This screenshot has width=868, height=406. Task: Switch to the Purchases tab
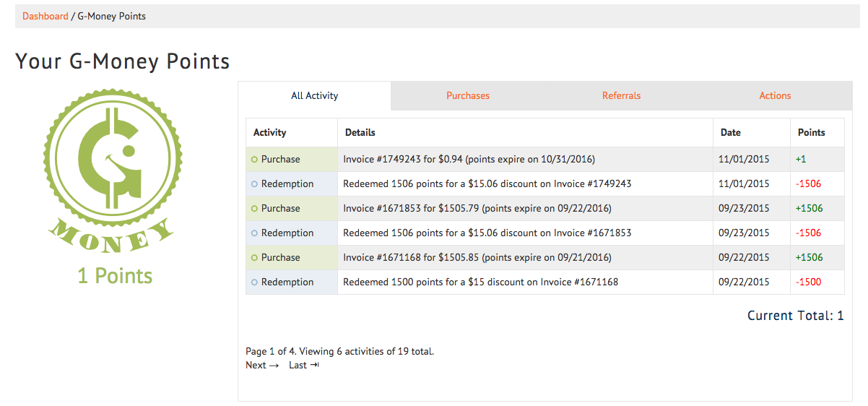pyautogui.click(x=468, y=95)
